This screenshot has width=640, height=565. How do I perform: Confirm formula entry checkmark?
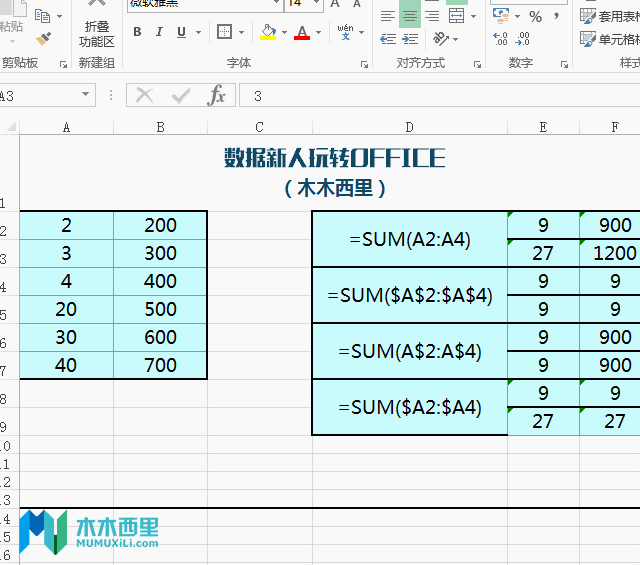181,96
